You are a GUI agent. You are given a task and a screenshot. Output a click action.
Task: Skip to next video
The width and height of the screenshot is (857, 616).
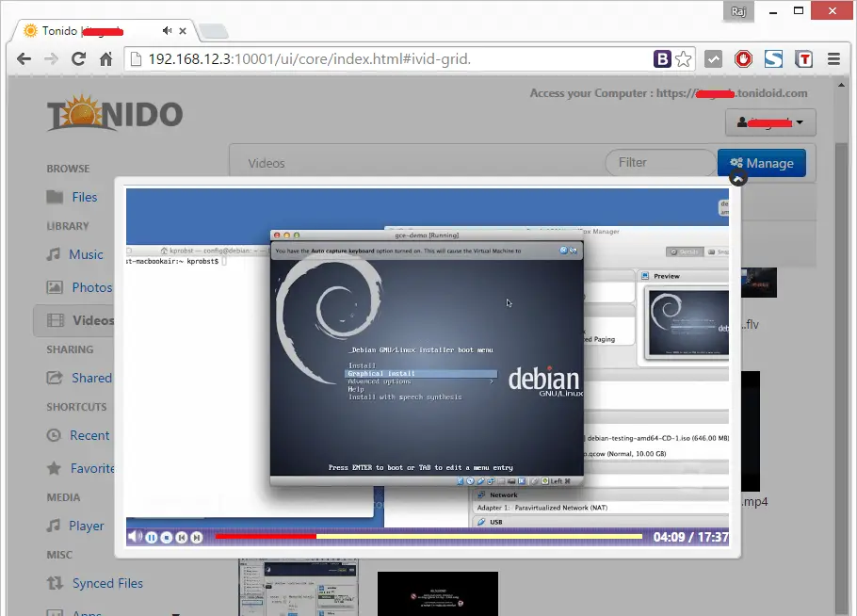(197, 538)
